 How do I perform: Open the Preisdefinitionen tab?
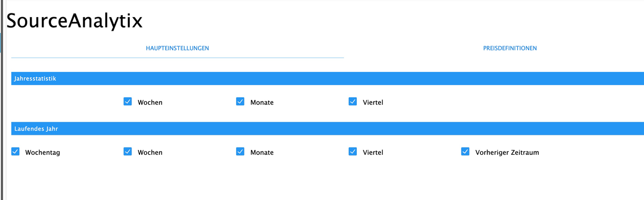(510, 48)
